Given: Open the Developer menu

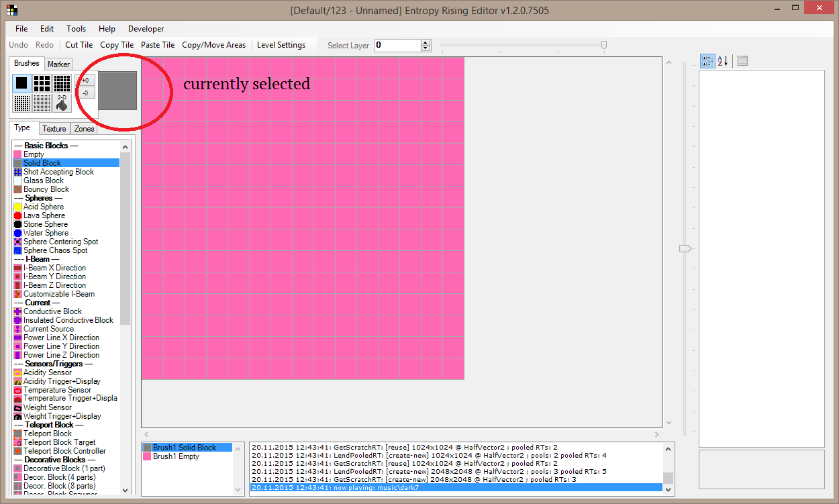Looking at the screenshot, I should pyautogui.click(x=146, y=29).
